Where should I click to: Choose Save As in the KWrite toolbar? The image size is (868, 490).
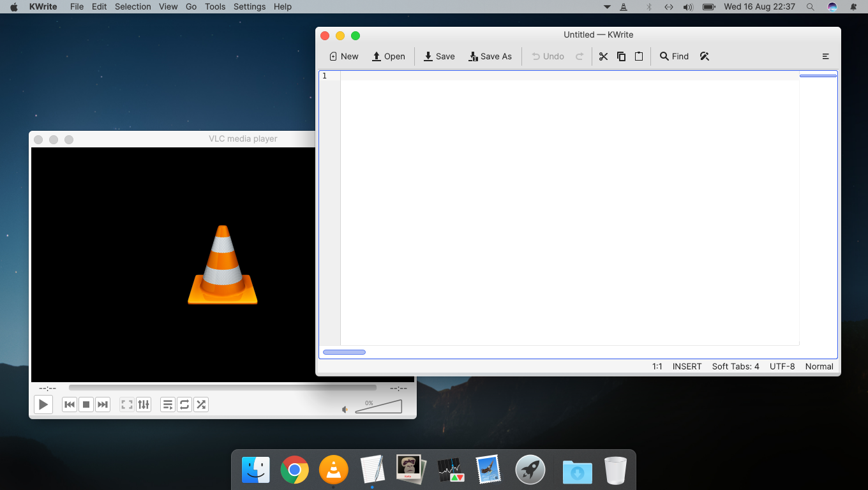[490, 56]
